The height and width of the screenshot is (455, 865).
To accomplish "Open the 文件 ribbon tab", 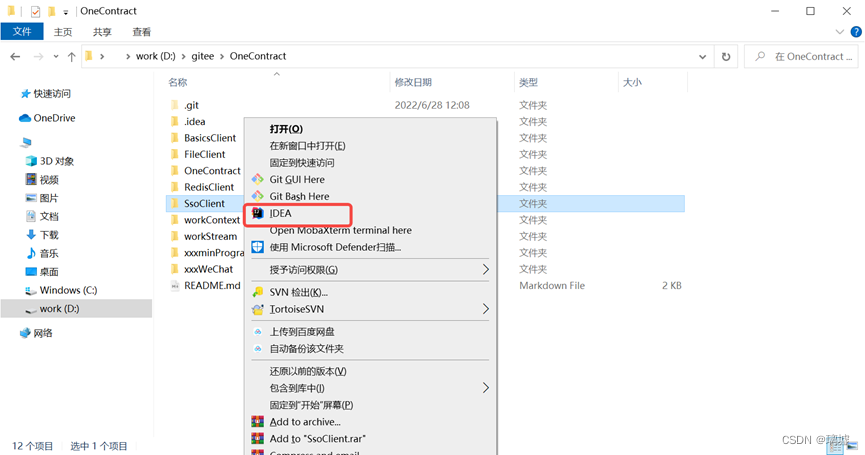I will (22, 32).
